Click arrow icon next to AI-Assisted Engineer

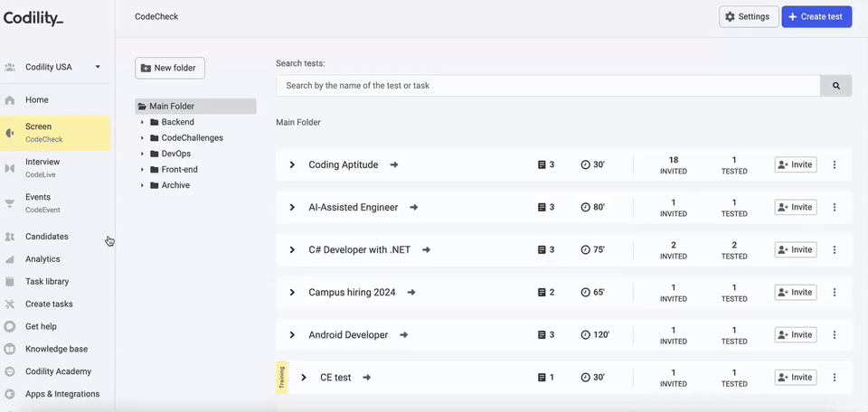pos(413,208)
